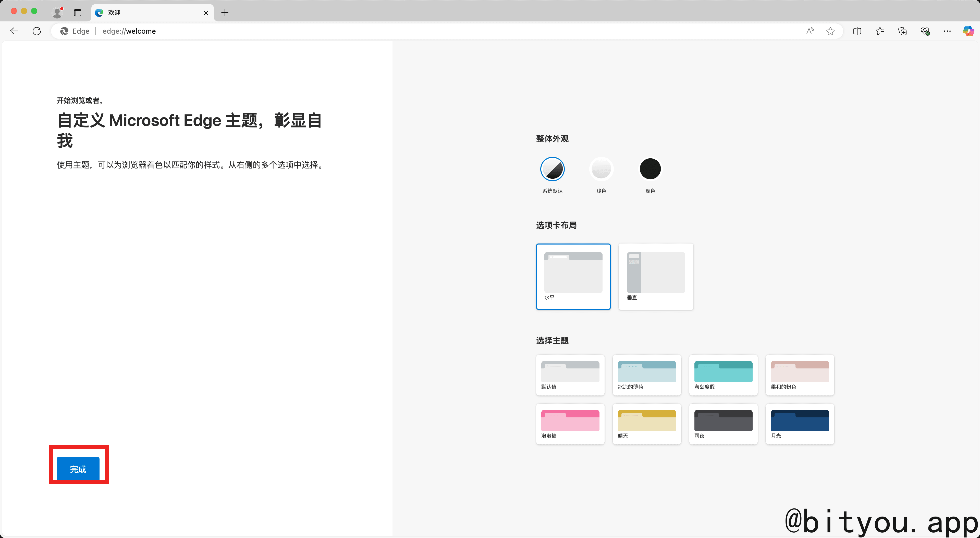Click the 整体外观 heading
980x538 pixels.
point(552,139)
